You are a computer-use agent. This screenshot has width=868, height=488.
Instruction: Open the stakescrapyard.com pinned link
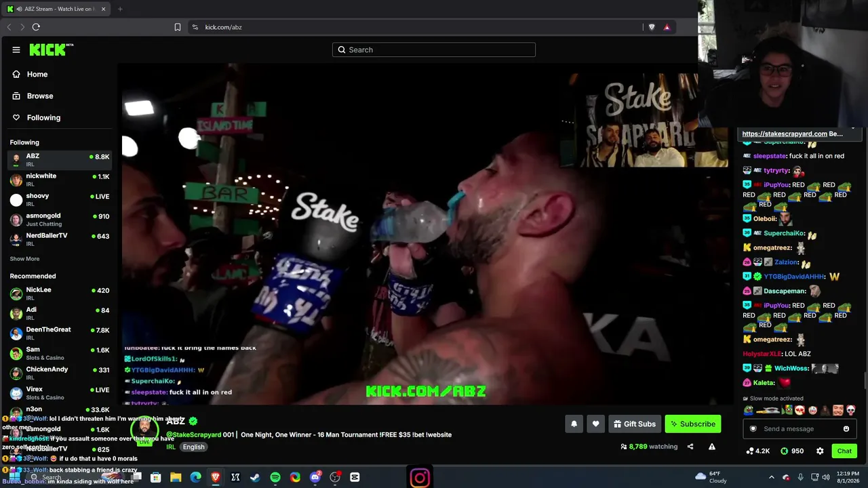click(785, 134)
